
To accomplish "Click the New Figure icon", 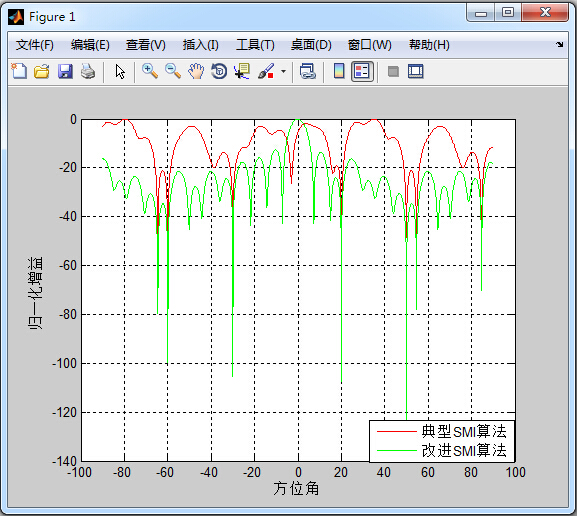I will (x=19, y=71).
